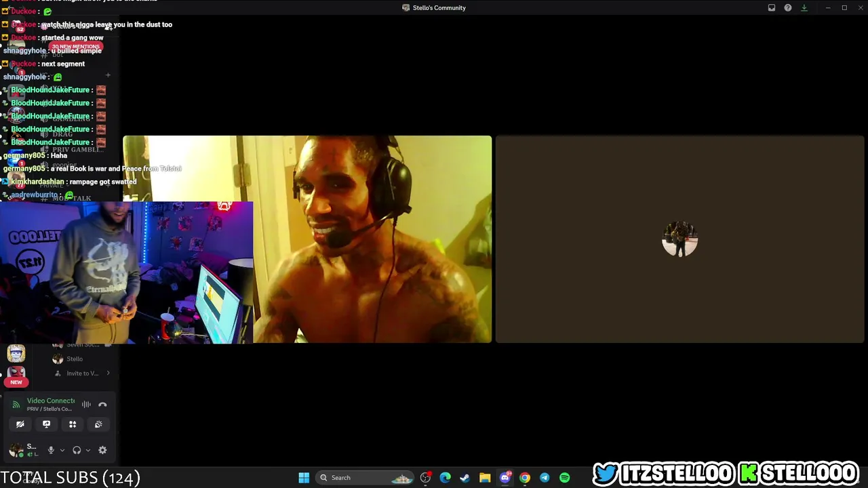Screen dimensions: 868x488
Task: Open Discord help
Action: pyautogui.click(x=788, y=8)
